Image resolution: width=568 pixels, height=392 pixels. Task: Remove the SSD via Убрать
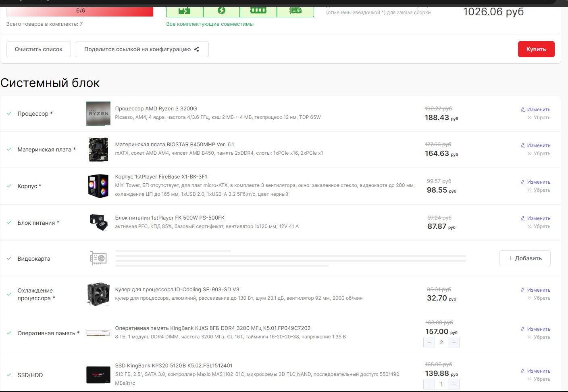[539, 379]
